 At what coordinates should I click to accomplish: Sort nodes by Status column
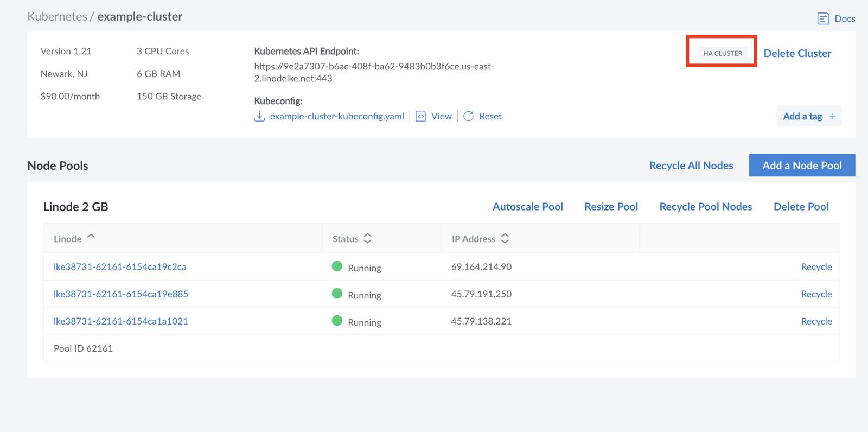point(367,239)
